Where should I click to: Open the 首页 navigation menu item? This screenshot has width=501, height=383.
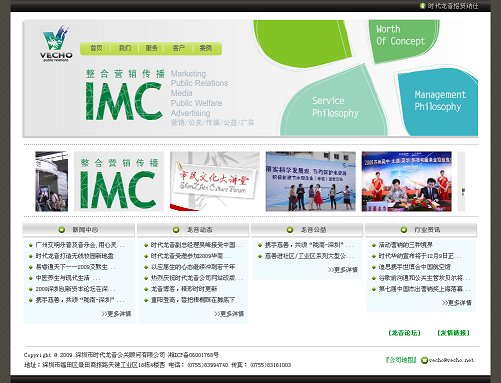coord(96,48)
